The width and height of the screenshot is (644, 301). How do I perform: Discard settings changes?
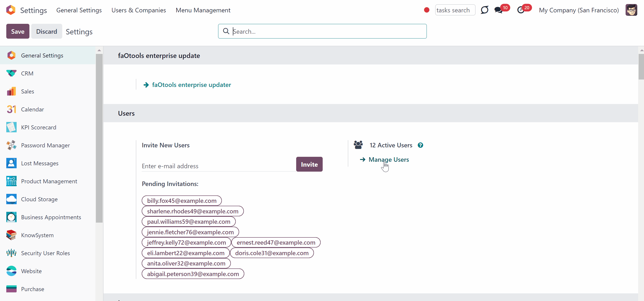pyautogui.click(x=46, y=31)
